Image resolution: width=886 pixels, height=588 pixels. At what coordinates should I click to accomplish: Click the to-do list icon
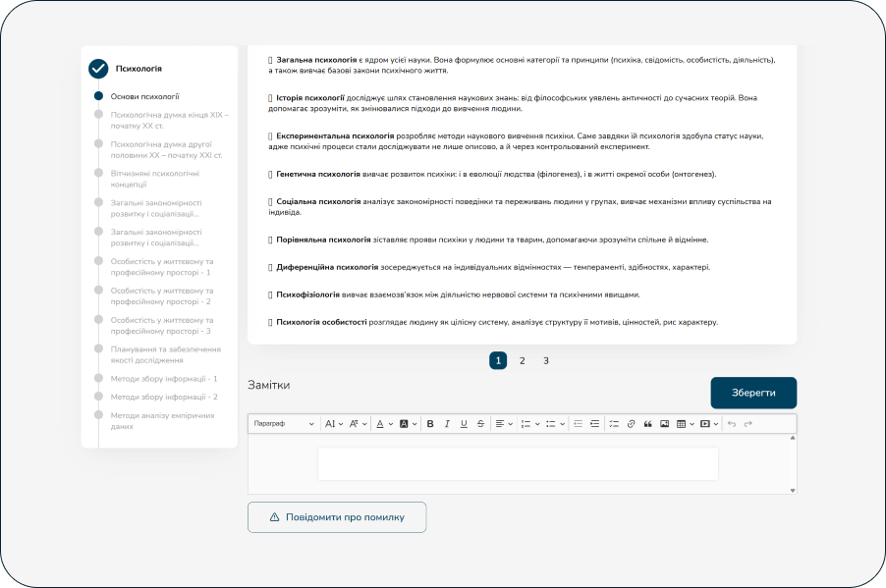point(614,424)
